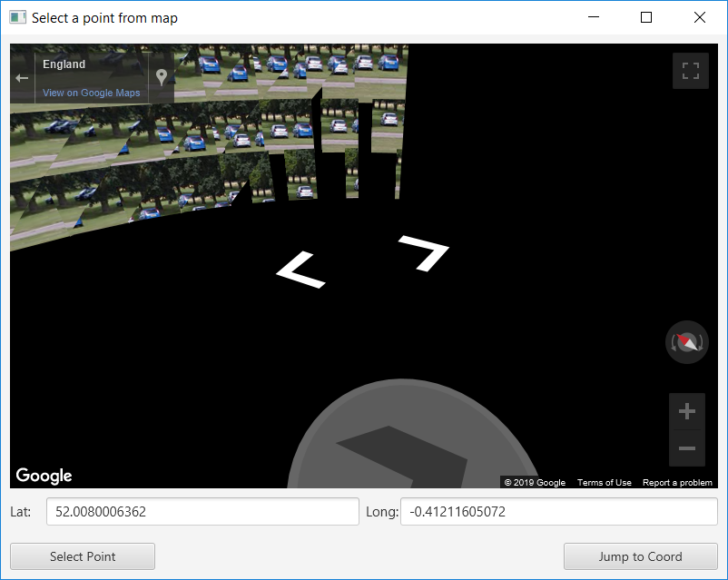Click the Long input field
Screen dimensions: 728x580
(559, 512)
